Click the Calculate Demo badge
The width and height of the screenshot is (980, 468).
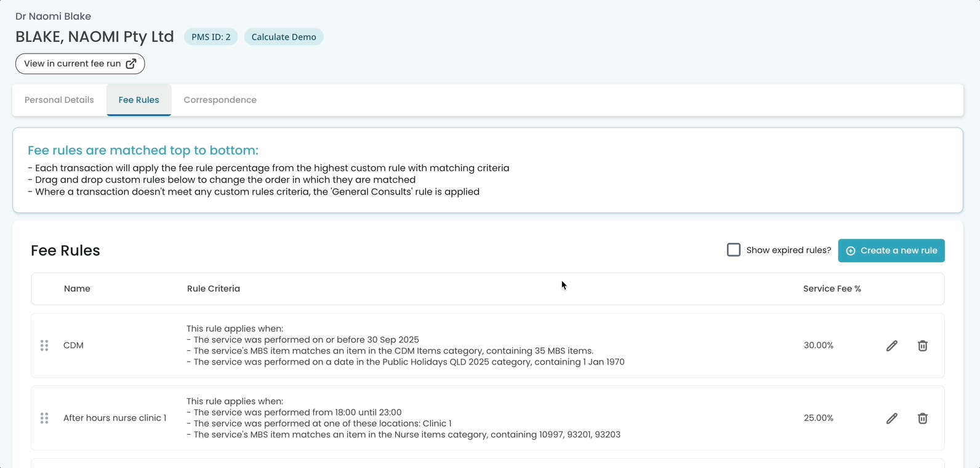point(284,37)
